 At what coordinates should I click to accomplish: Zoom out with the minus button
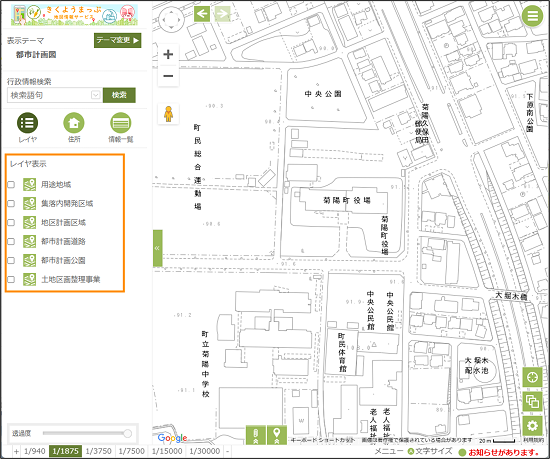(x=168, y=75)
